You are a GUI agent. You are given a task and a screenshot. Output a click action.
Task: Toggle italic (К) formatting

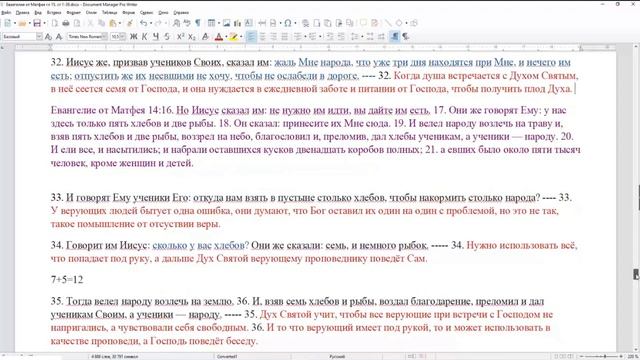point(144,37)
